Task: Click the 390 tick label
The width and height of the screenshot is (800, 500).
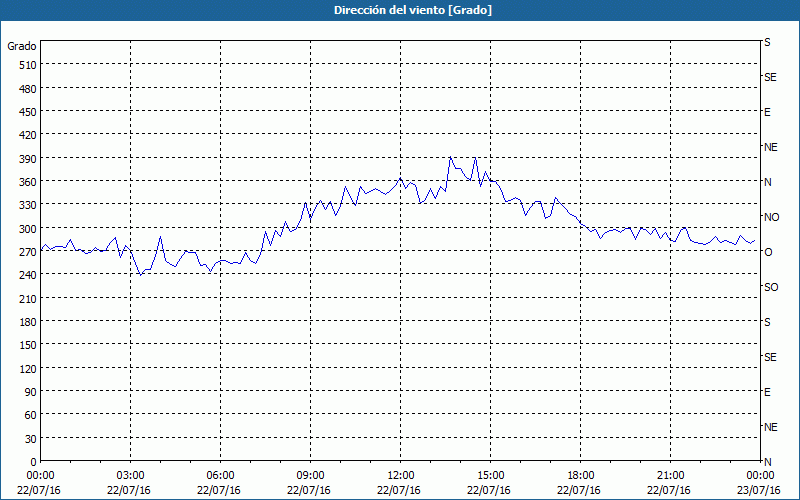Action: [x=28, y=159]
